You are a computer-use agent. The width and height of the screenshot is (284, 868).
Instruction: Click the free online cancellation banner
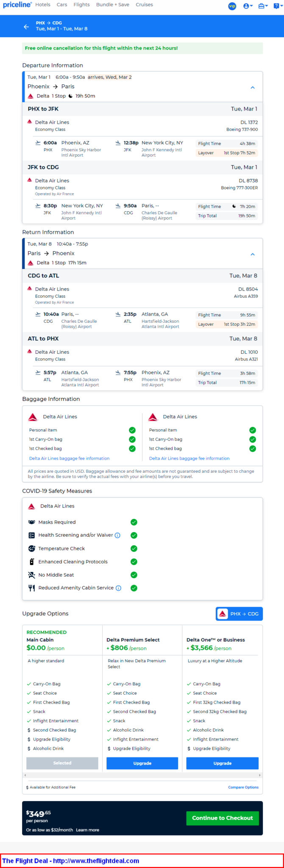[x=142, y=48]
